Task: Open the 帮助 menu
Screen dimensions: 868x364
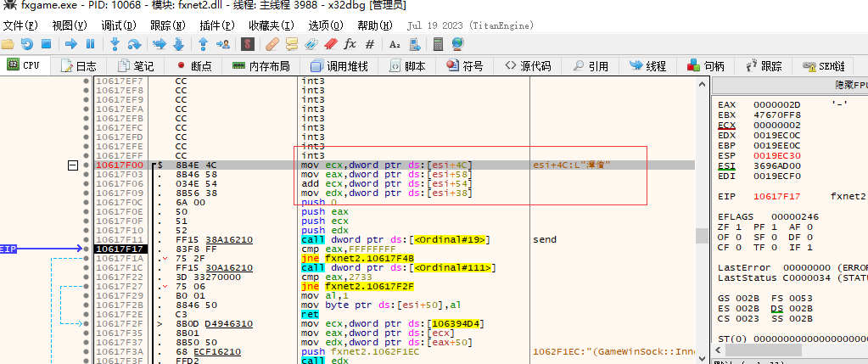Action: [375, 25]
